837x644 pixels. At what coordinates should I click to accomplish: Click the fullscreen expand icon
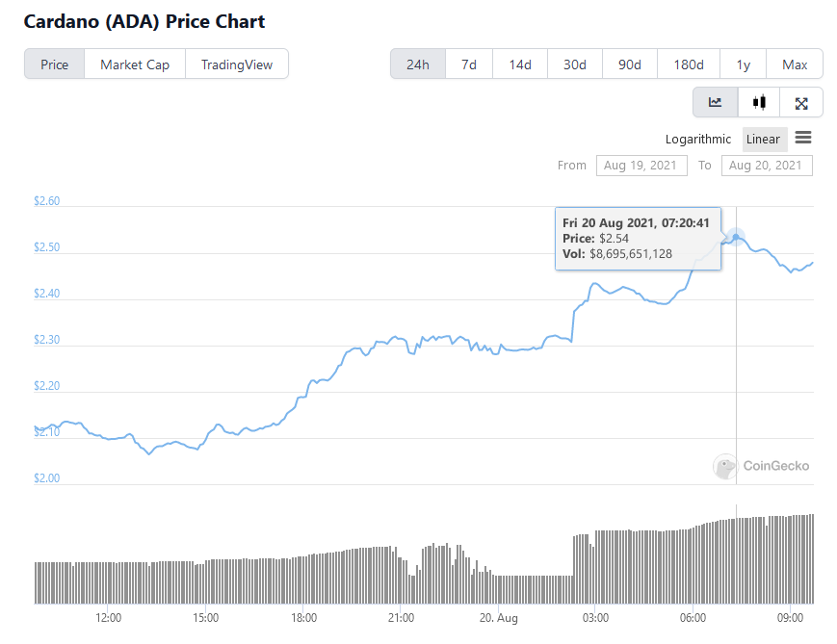801,102
